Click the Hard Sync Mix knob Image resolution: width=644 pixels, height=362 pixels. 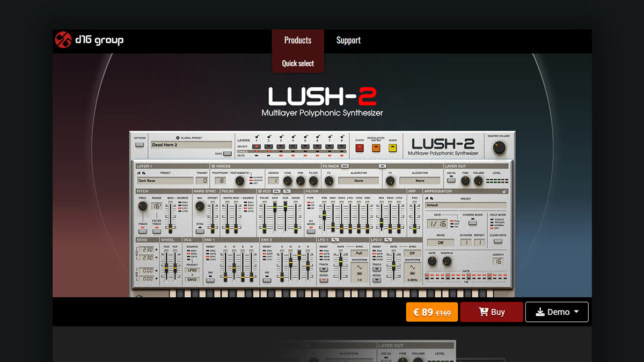(200, 206)
